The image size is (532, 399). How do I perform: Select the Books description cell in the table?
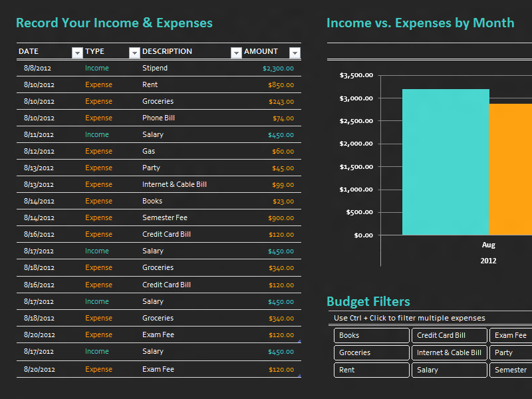pos(152,201)
